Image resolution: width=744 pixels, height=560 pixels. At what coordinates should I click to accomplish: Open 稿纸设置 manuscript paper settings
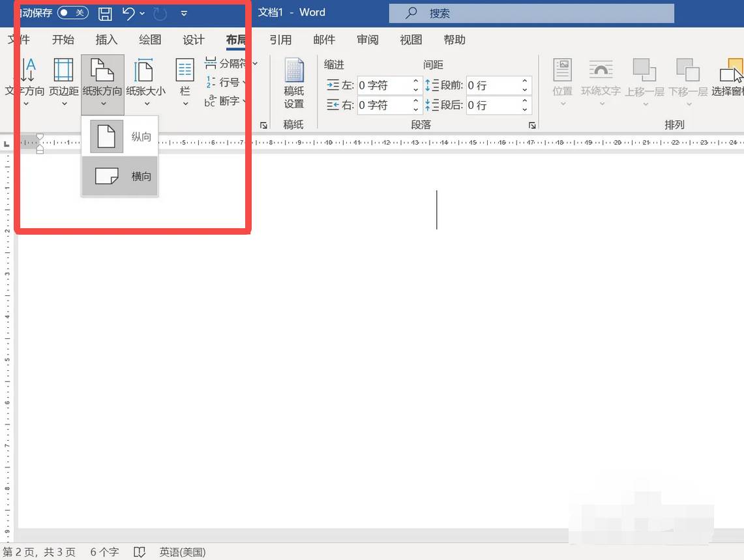[x=293, y=83]
